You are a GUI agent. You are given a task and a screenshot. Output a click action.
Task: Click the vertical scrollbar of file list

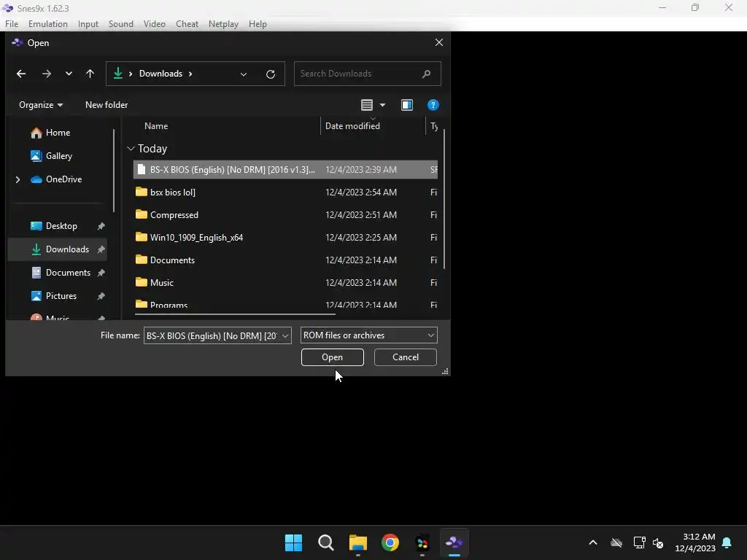click(444, 199)
